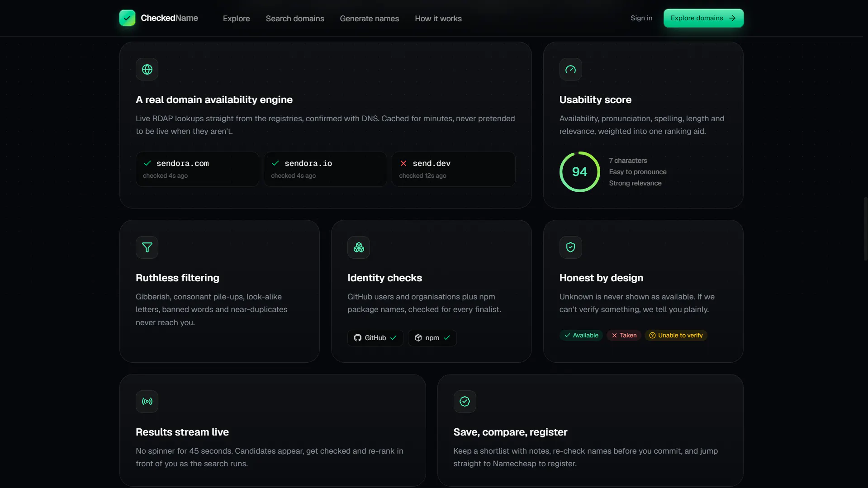Viewport: 868px width, 488px height.
Task: Click the badge check icon above Save, compare, register
Action: tap(465, 402)
